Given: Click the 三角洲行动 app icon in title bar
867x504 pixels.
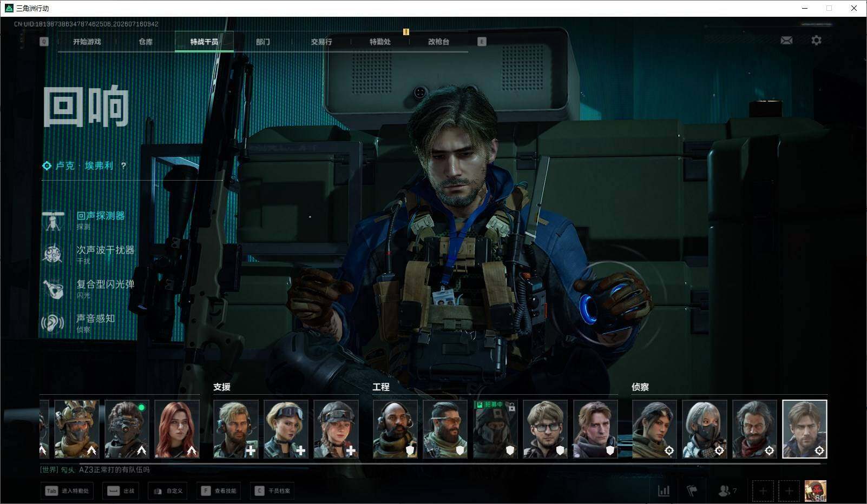Looking at the screenshot, I should pos(9,8).
